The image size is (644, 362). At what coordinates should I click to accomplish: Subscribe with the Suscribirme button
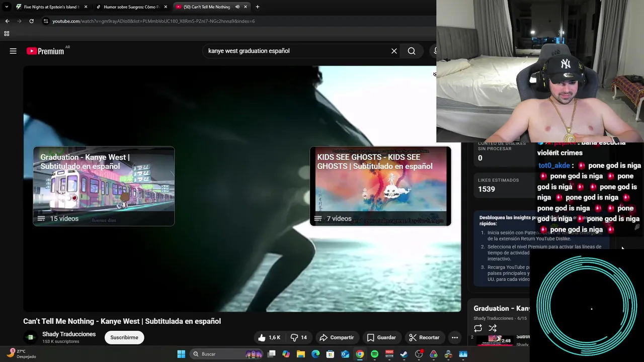[x=124, y=337]
